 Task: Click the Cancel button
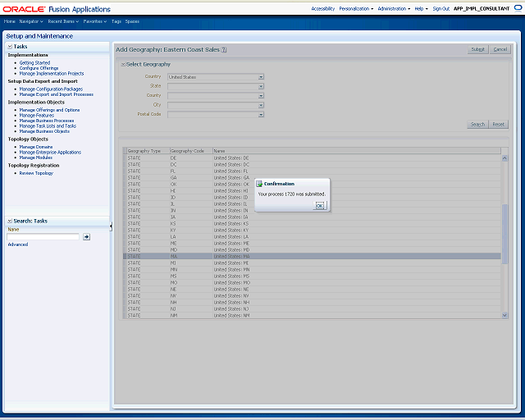pyautogui.click(x=500, y=49)
